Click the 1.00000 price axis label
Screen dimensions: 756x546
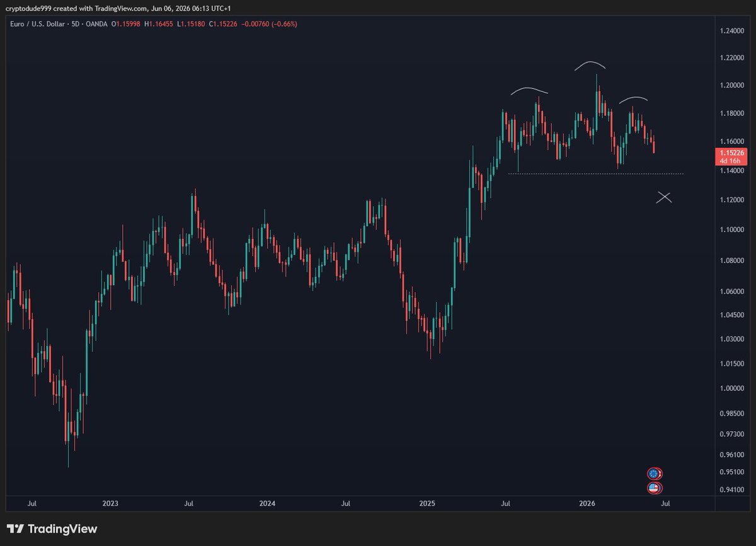tap(732, 388)
